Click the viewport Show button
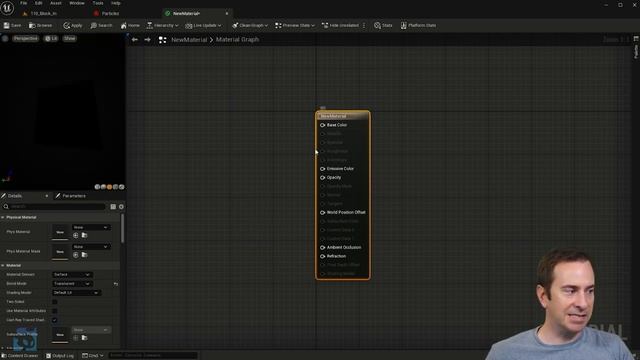640x360 pixels. click(x=69, y=38)
